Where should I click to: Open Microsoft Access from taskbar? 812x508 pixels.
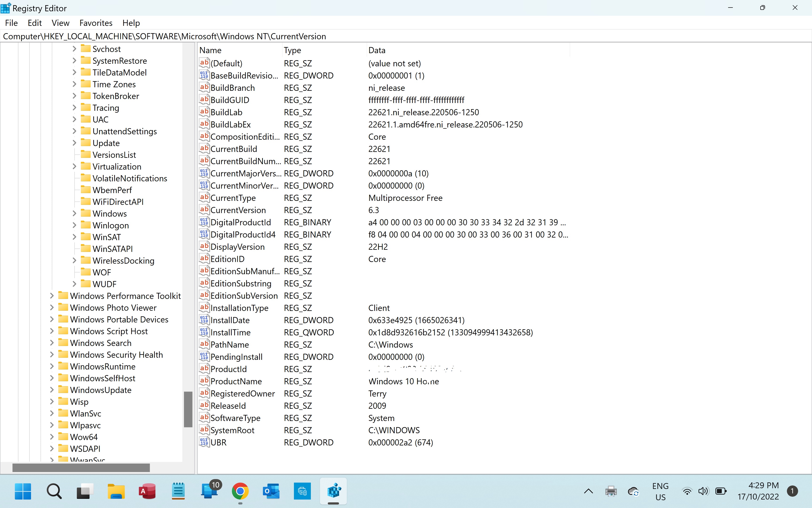[147, 492]
